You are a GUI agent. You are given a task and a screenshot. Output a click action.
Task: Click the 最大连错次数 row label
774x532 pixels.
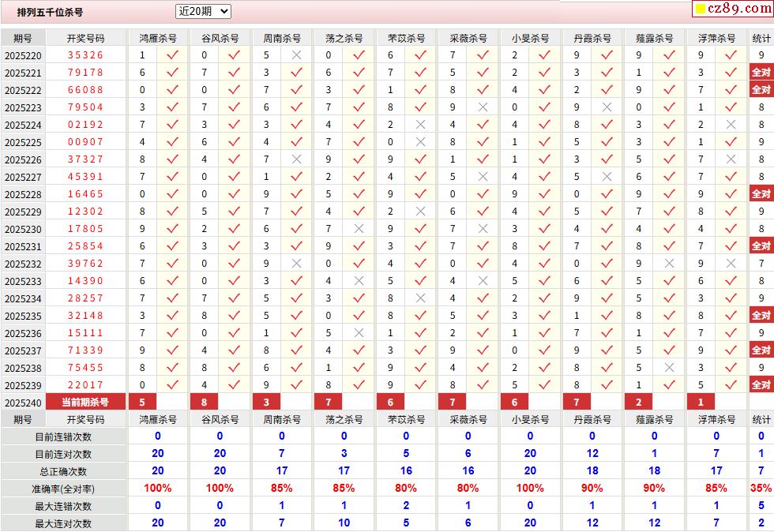pos(63,506)
